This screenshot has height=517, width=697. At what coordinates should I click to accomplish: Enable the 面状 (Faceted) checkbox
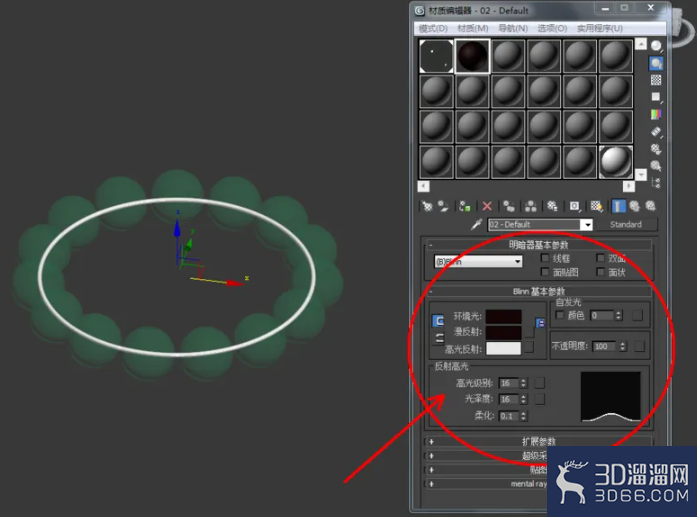(601, 272)
